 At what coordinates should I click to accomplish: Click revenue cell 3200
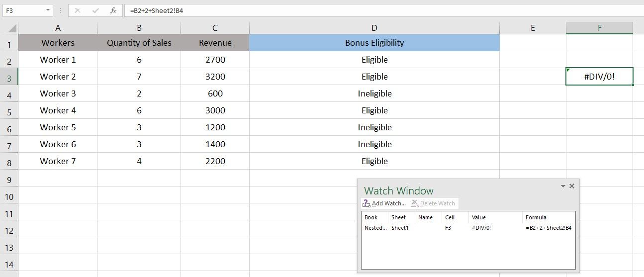click(215, 77)
